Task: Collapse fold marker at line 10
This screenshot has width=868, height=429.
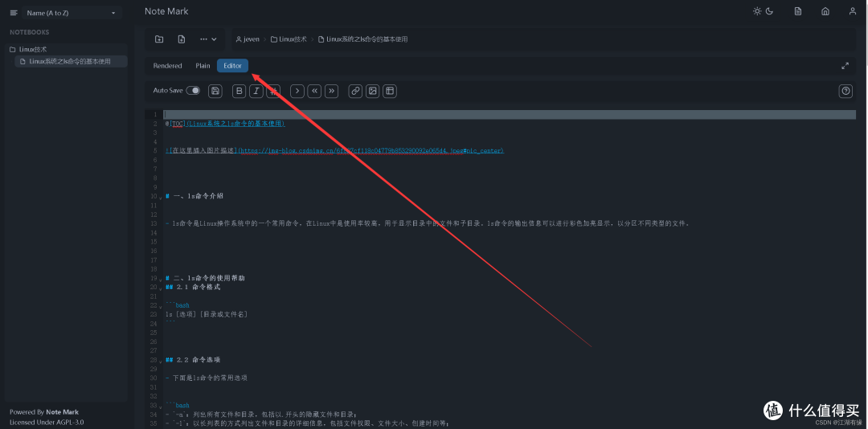Action: tap(161, 197)
